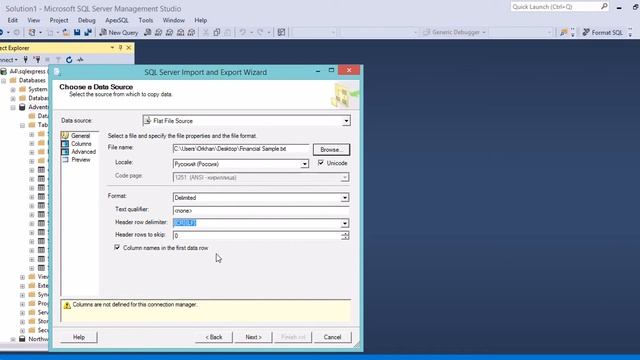640x360 pixels.
Task: Click the find icon left of Format SQL
Action: tap(564, 32)
